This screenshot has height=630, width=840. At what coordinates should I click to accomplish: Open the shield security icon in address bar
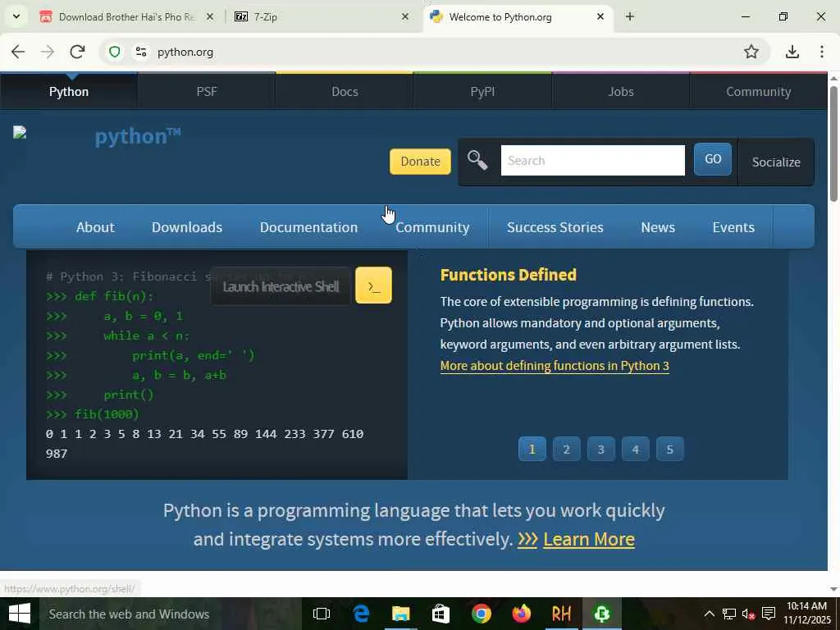coord(114,52)
